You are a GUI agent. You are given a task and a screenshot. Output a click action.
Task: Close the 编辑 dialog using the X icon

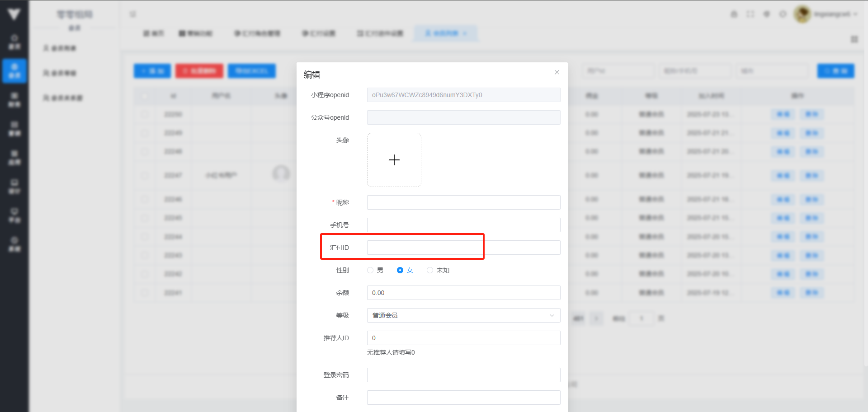pyautogui.click(x=557, y=72)
